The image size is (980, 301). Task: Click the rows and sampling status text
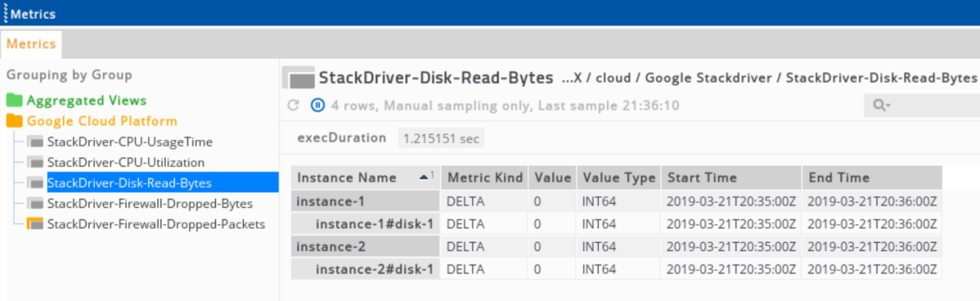click(x=505, y=105)
